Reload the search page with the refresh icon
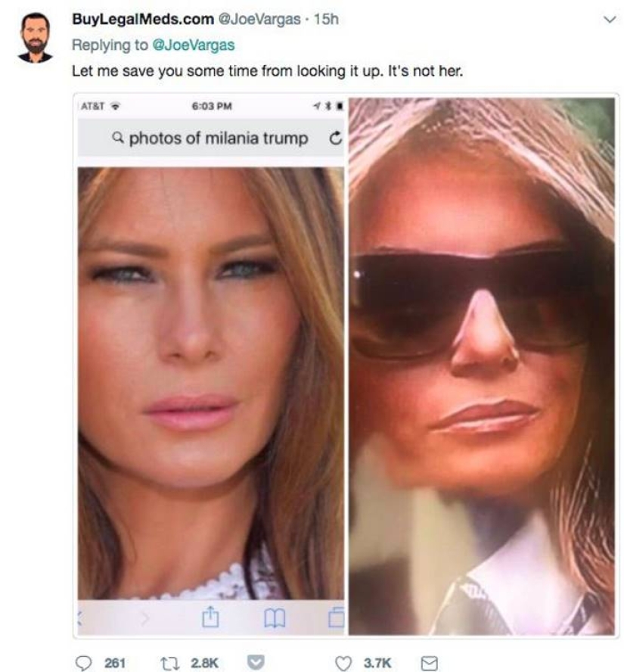Viewport: 624px width, 672px height. point(336,138)
